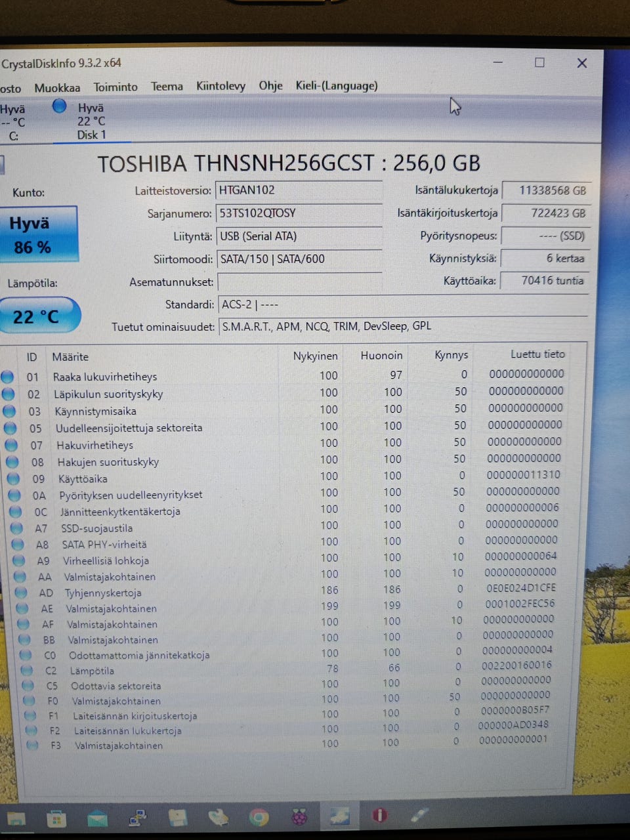
Task: Click status icon for Tyhjennyskertoja row
Action: point(22,593)
